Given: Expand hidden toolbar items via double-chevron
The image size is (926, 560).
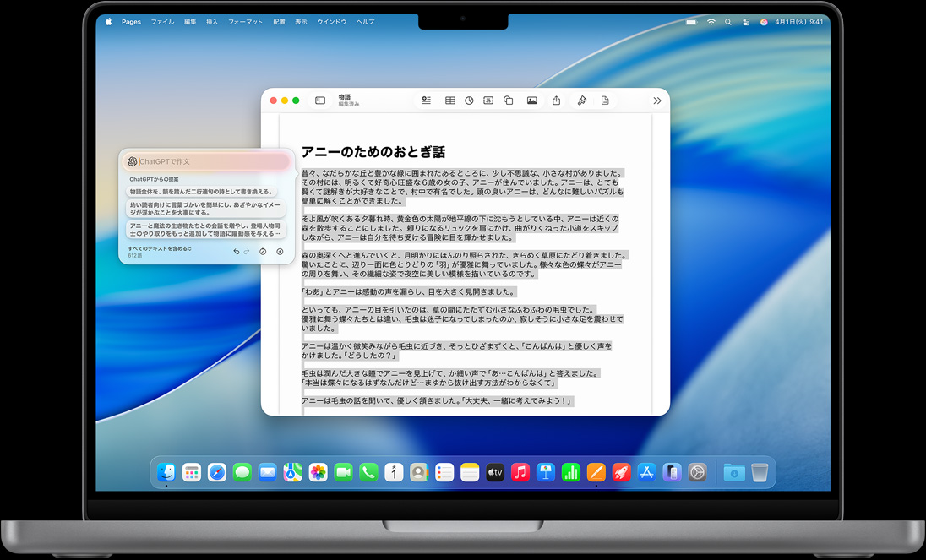Looking at the screenshot, I should point(657,100).
